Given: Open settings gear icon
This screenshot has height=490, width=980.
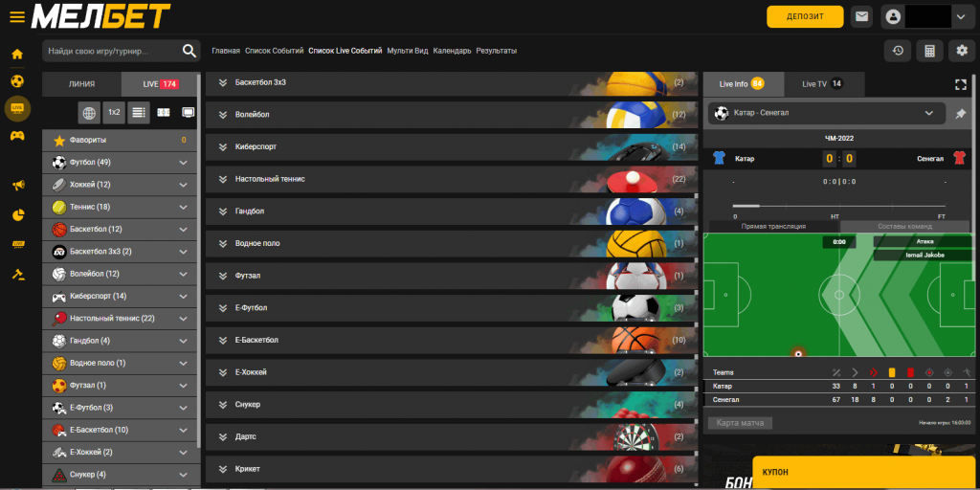Looking at the screenshot, I should point(962,51).
